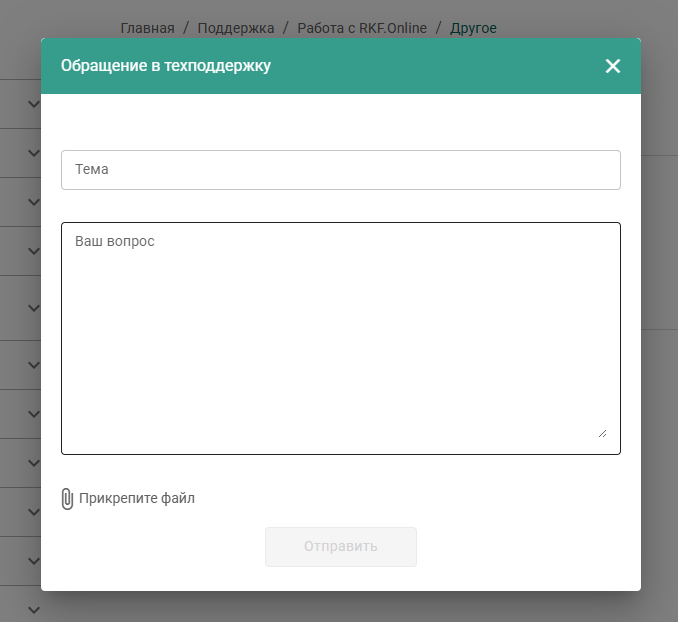Go to Главная in the breadcrumb
The image size is (678, 622).
pos(147,28)
